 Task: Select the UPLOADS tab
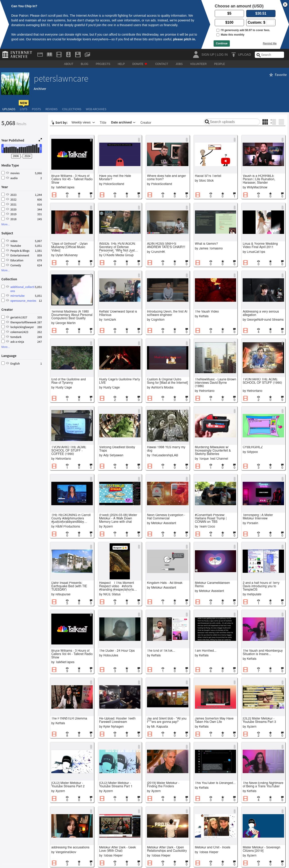click(x=9, y=109)
